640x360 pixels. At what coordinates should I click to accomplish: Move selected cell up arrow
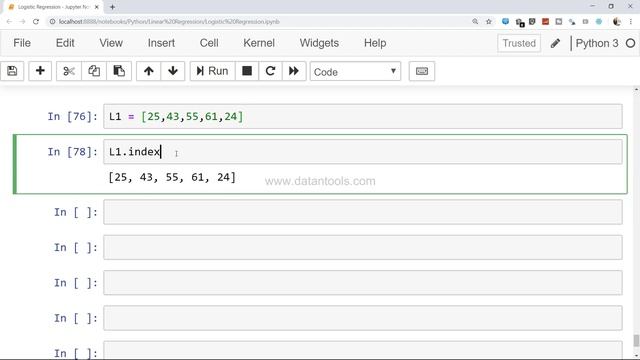149,71
